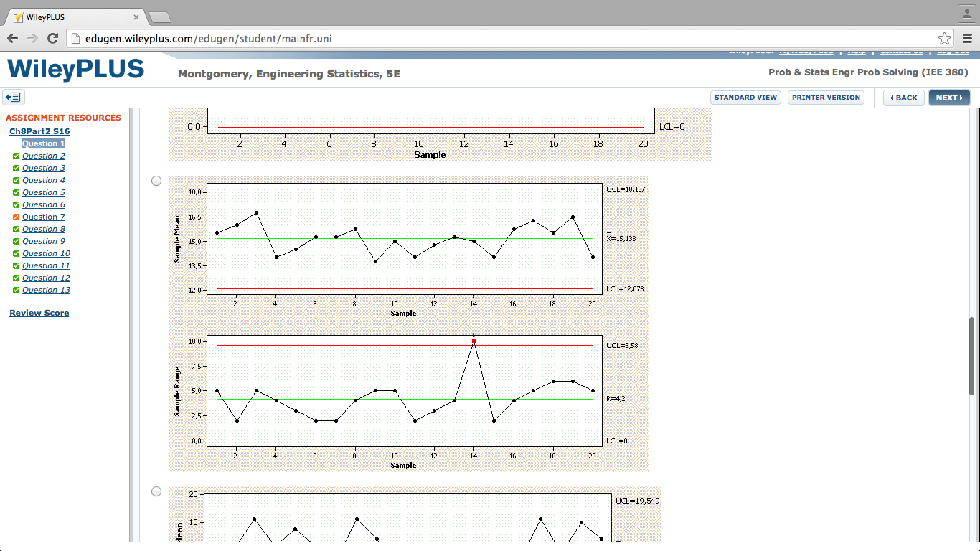This screenshot has width=980, height=551.
Task: Click the NEXT button
Action: click(948, 98)
